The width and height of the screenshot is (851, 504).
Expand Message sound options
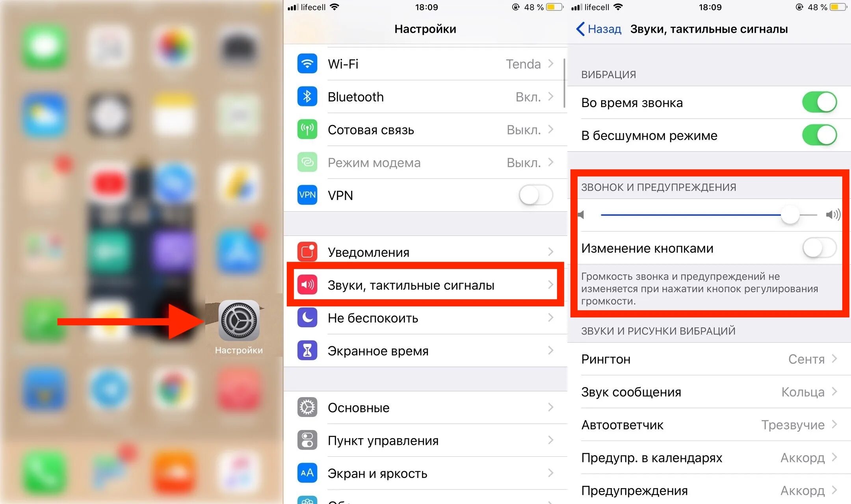click(708, 393)
